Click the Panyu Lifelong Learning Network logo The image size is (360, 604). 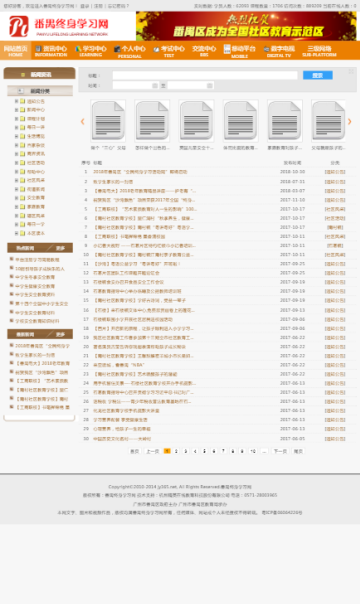click(x=59, y=26)
